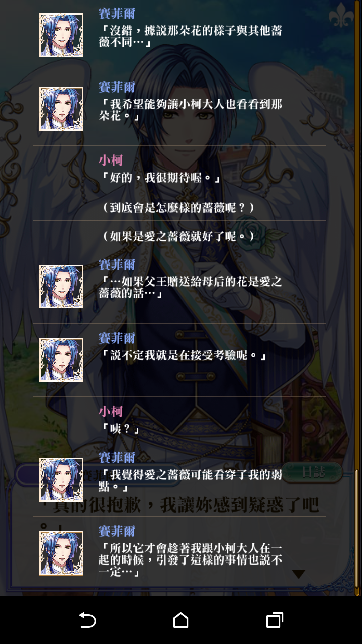Tap the fleur-de-lis emblem in the top corner
Screen dimensions: 362x644
pos(341,15)
